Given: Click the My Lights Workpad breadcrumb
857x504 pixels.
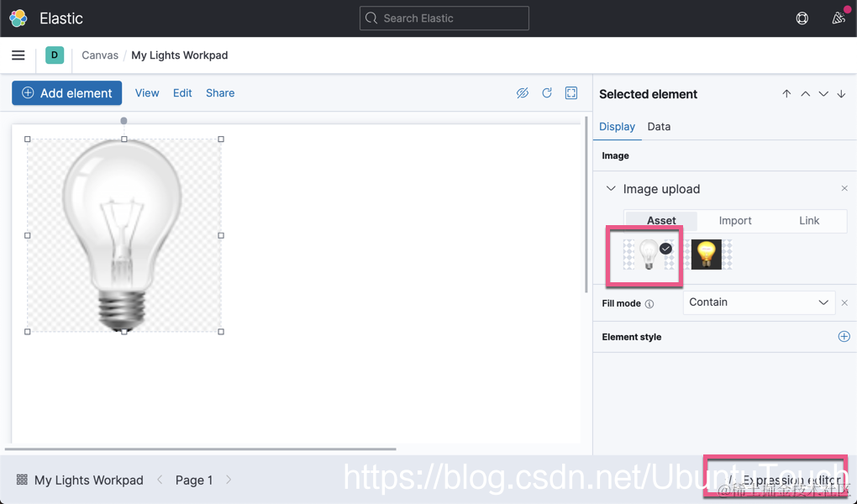Looking at the screenshot, I should pyautogui.click(x=179, y=55).
